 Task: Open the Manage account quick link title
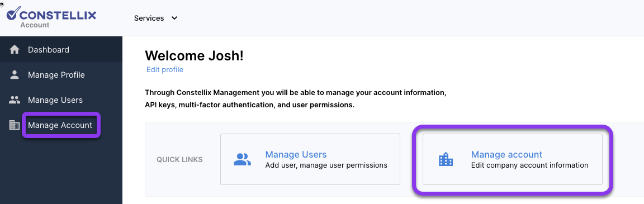coord(506,154)
